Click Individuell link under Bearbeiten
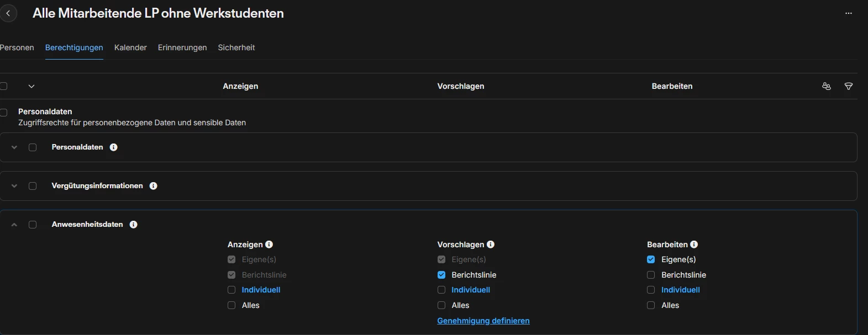 [680, 290]
